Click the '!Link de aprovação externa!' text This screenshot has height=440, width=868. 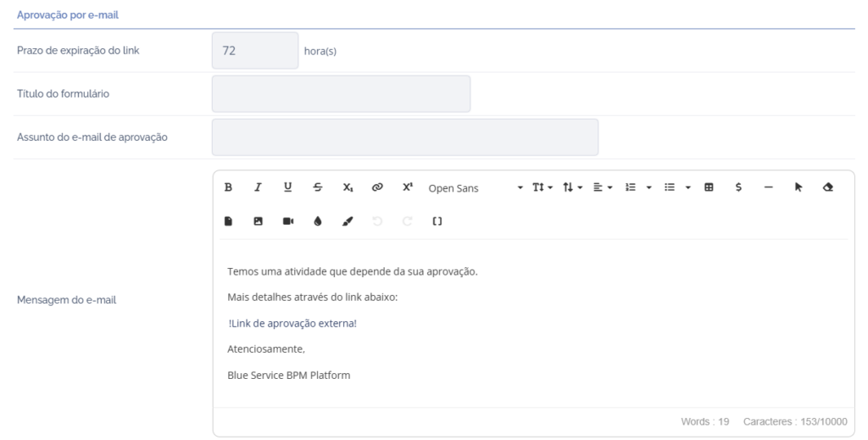(x=292, y=323)
